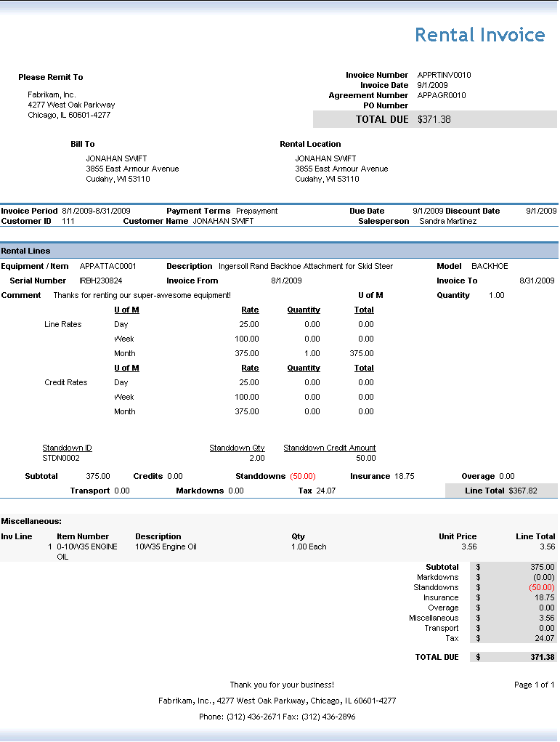Viewport: 560px width, 742px height.
Task: Click the red (50.00) Standdowns summary value
Action: 542,587
